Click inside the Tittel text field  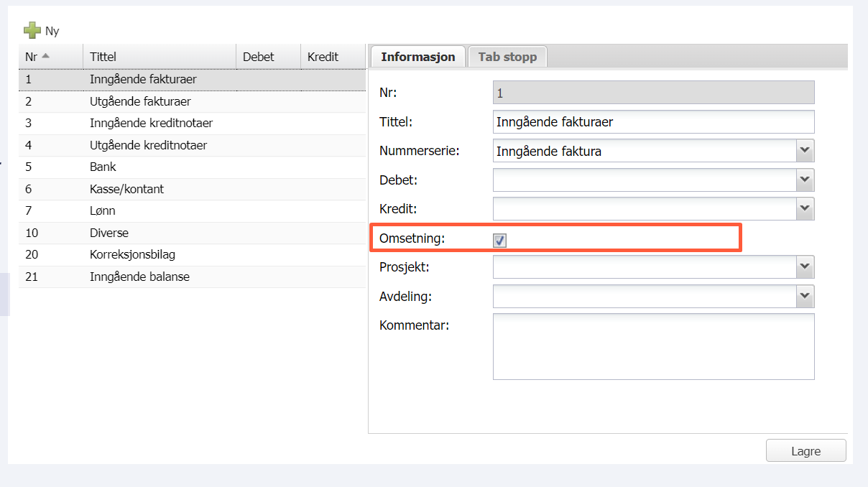point(653,122)
